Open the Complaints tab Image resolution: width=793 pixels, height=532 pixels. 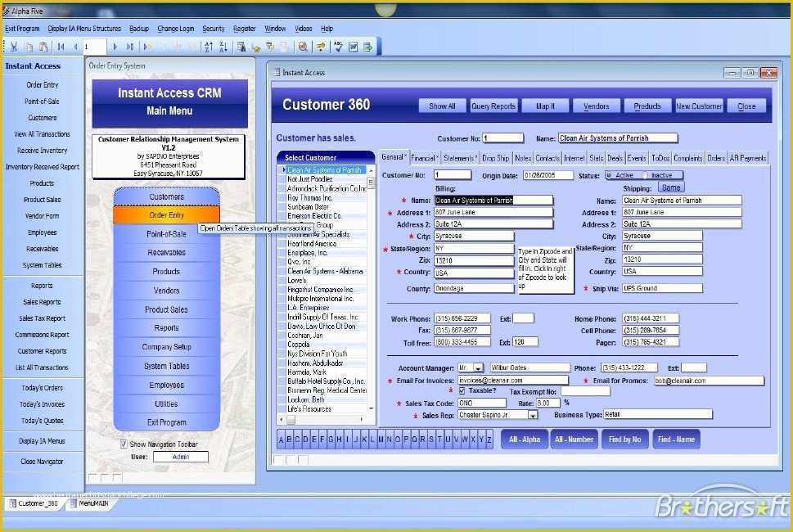[x=687, y=158]
